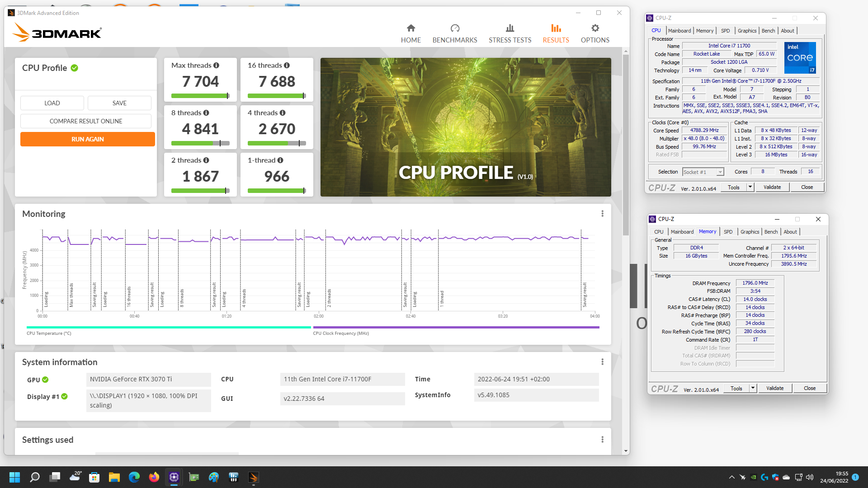The width and height of the screenshot is (868, 488).
Task: Open the Windows Start menu
Action: pos(14,477)
